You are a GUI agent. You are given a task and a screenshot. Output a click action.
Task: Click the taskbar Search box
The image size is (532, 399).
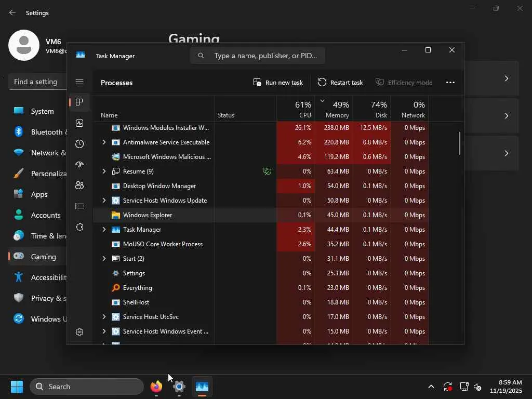87,387
